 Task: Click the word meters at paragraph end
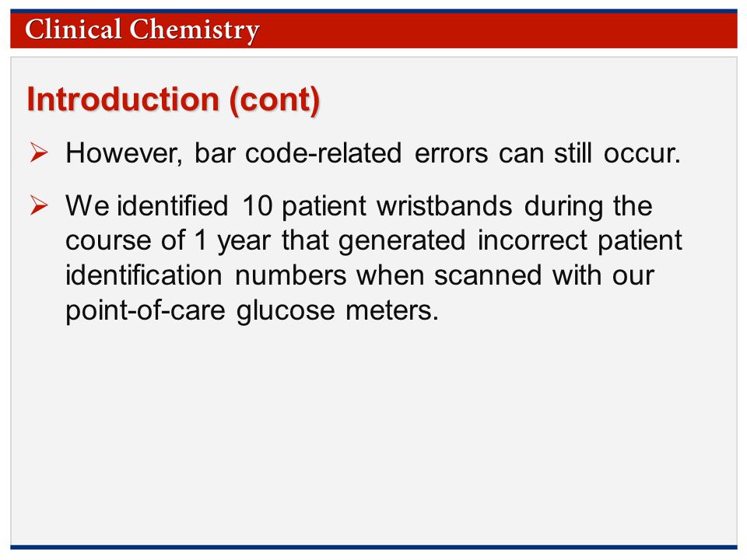pos(391,311)
